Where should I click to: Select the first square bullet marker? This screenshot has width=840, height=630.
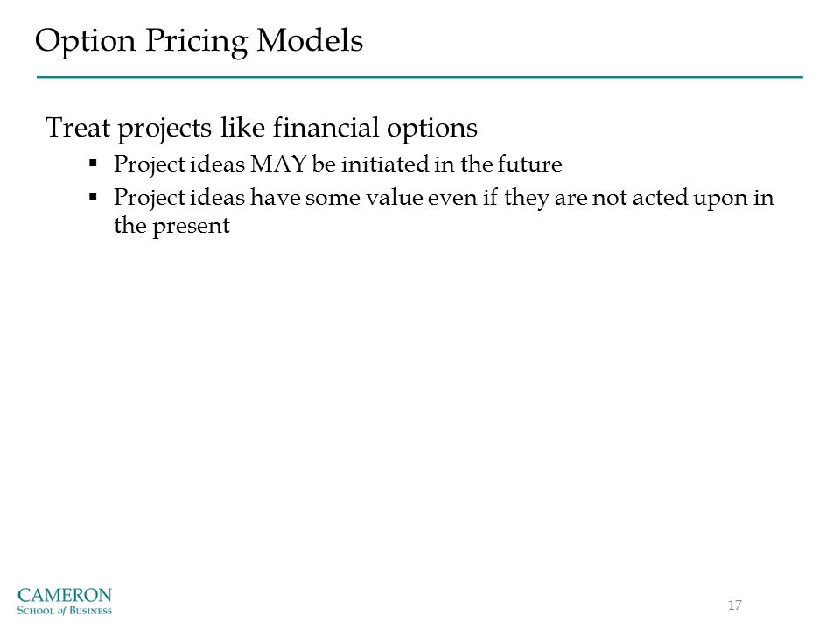click(x=94, y=163)
